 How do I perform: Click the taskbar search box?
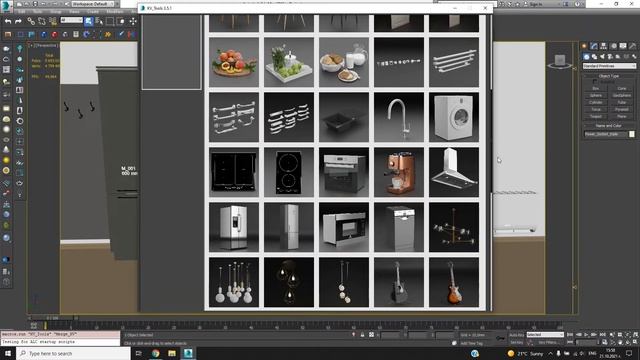click(73, 353)
